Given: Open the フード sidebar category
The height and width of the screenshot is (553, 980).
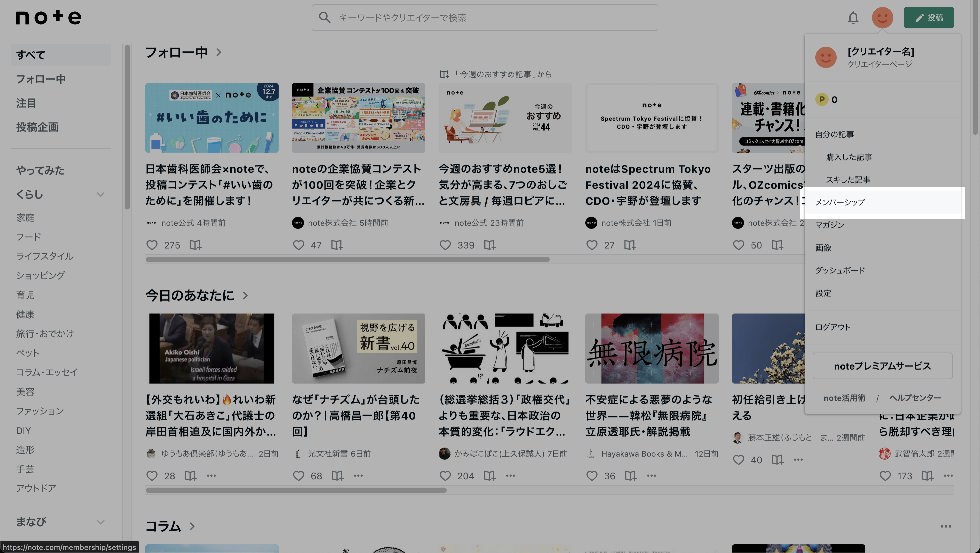Looking at the screenshot, I should (28, 237).
